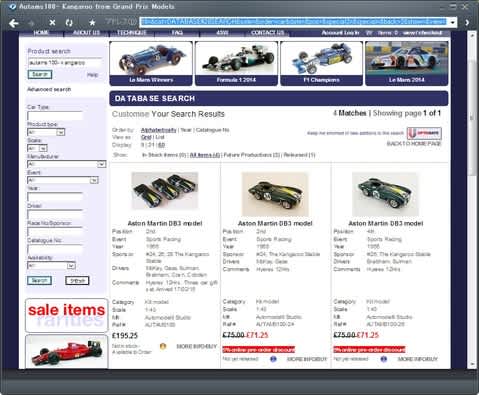Order results by Year
479x395 pixels.
pos(186,130)
